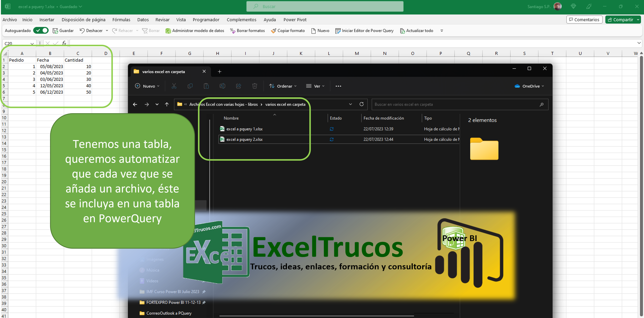Click the trash delete icon in Explorer

254,86
